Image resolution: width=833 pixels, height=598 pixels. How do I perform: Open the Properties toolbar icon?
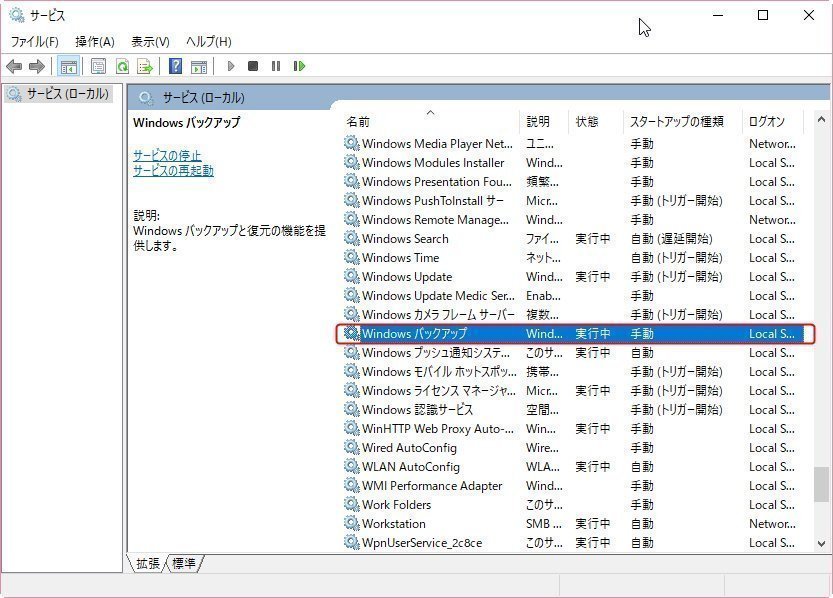(x=98, y=66)
